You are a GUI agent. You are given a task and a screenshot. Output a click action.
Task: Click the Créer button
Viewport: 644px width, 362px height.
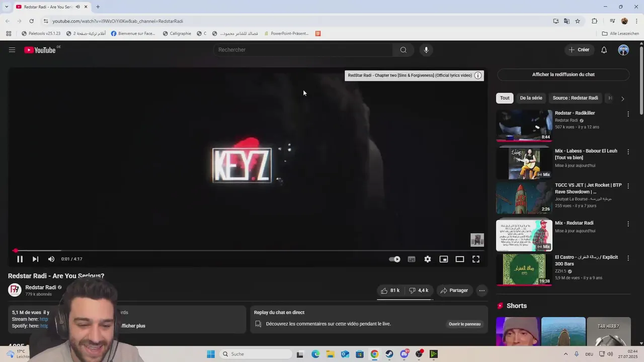(x=579, y=50)
